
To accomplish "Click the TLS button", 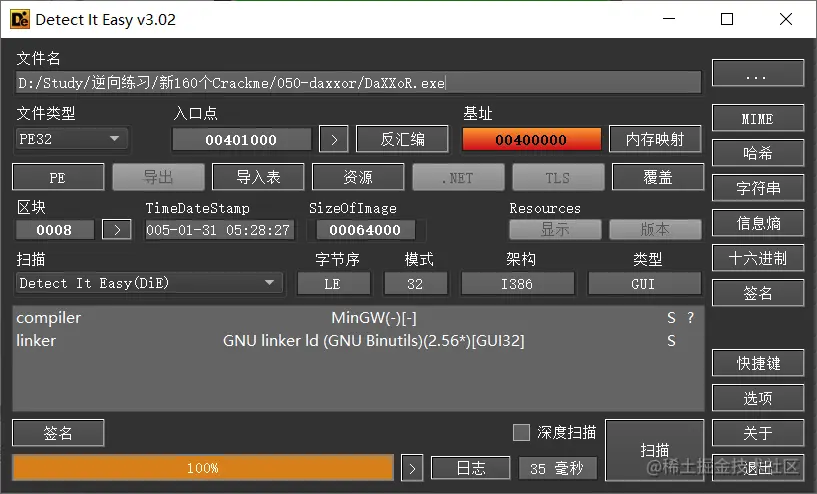I will click(558, 177).
